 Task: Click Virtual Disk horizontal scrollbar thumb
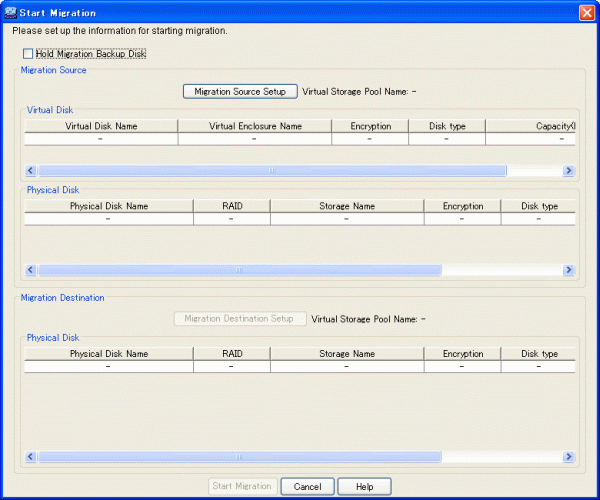tap(271, 171)
